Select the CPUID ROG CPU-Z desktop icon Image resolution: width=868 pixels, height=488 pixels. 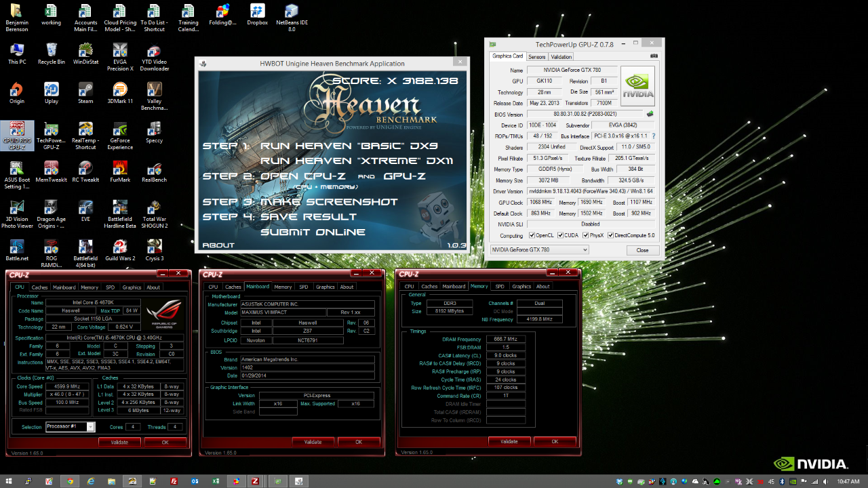coord(16,136)
